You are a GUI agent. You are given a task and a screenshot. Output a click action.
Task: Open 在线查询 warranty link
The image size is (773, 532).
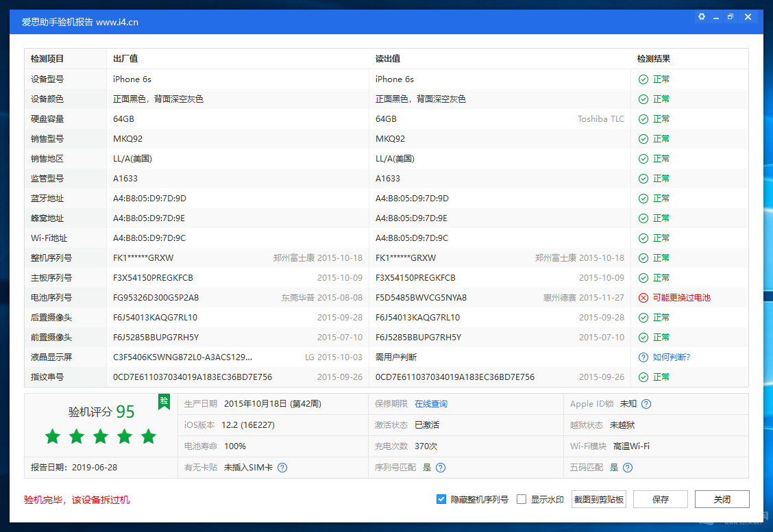click(x=431, y=404)
